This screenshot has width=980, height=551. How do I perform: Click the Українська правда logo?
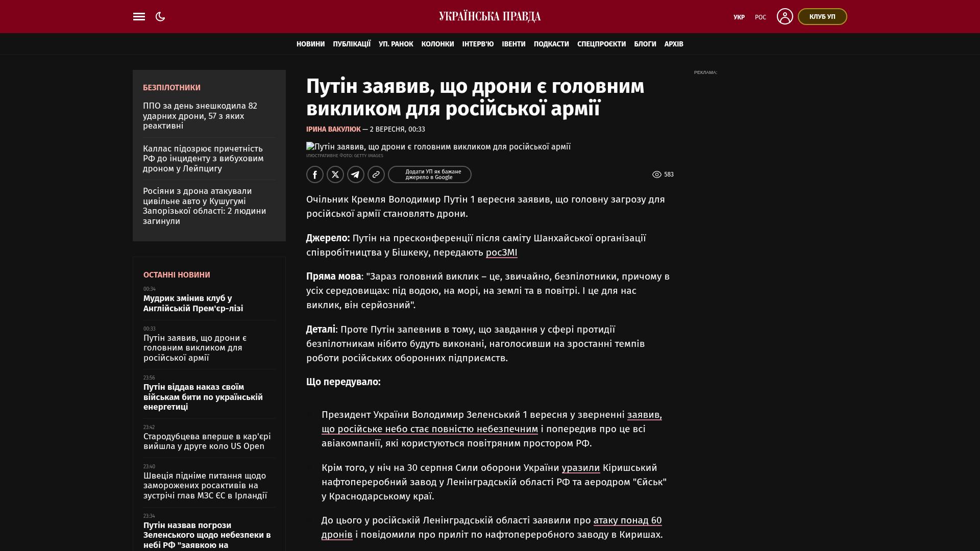point(490,17)
